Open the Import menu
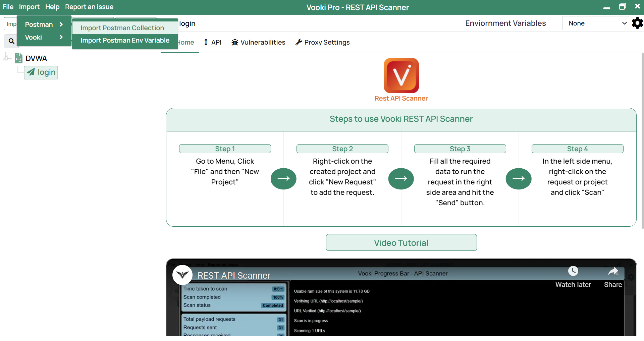This screenshot has width=644, height=341. tap(29, 7)
